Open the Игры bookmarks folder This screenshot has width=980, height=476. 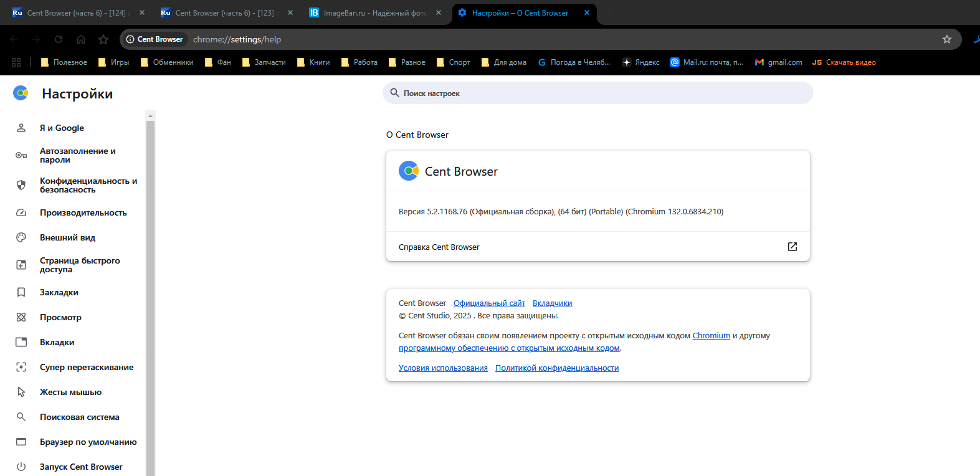[113, 62]
